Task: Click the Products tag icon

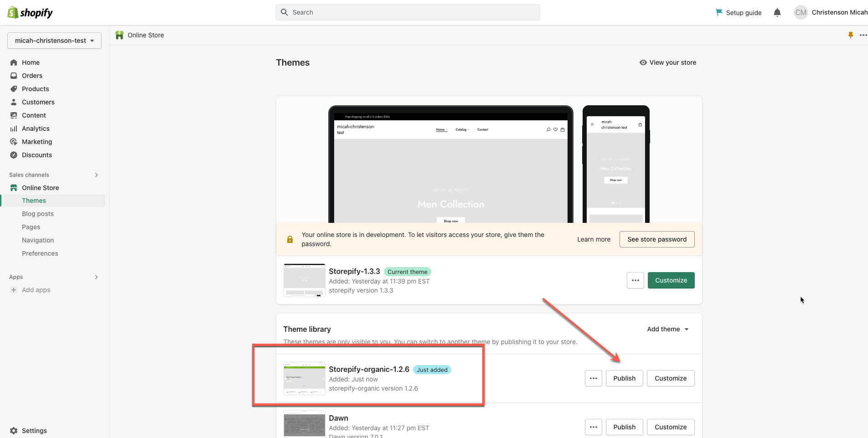Action: click(14, 89)
